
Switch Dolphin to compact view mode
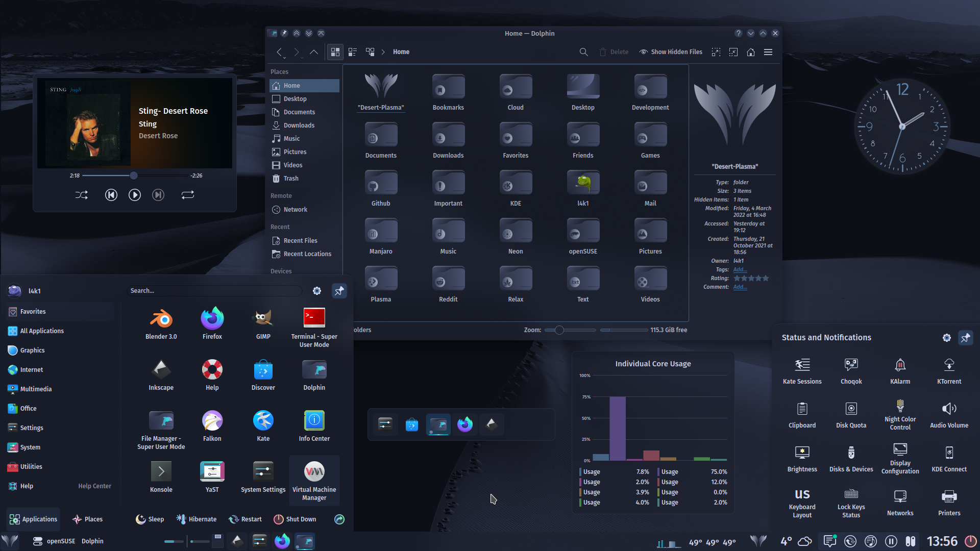pyautogui.click(x=353, y=52)
